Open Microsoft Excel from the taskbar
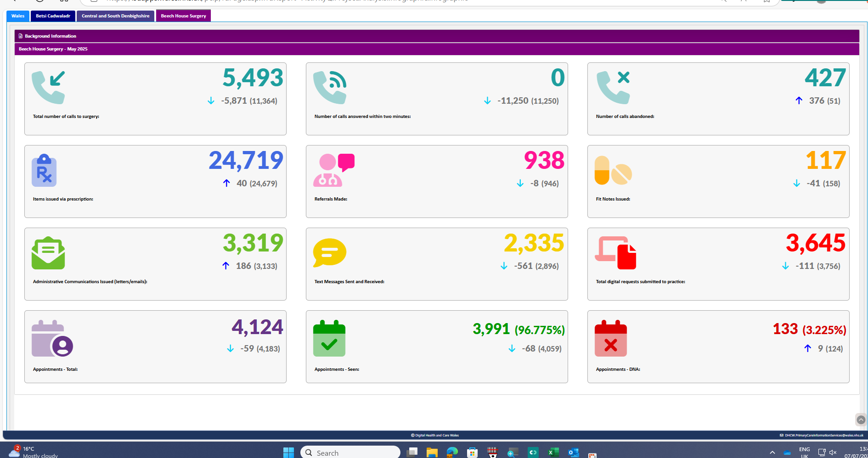Screen dimensions: 868x458 (x=553, y=452)
